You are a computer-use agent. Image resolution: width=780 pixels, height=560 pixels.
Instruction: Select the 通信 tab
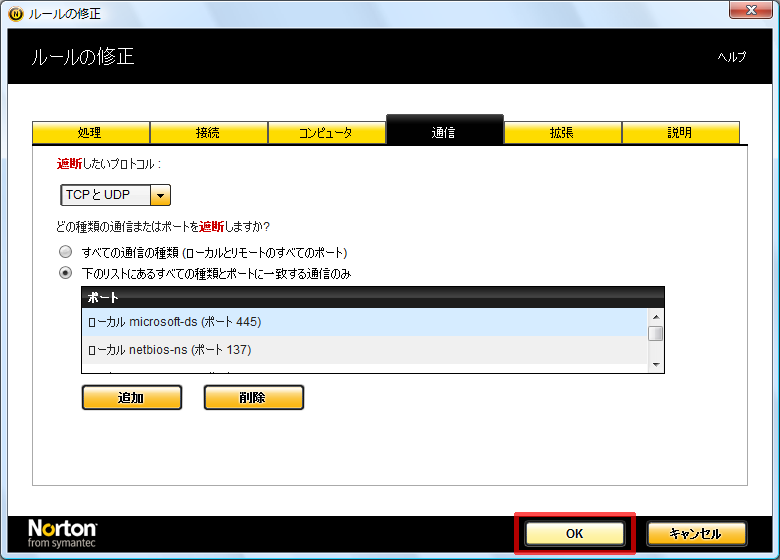(x=444, y=132)
